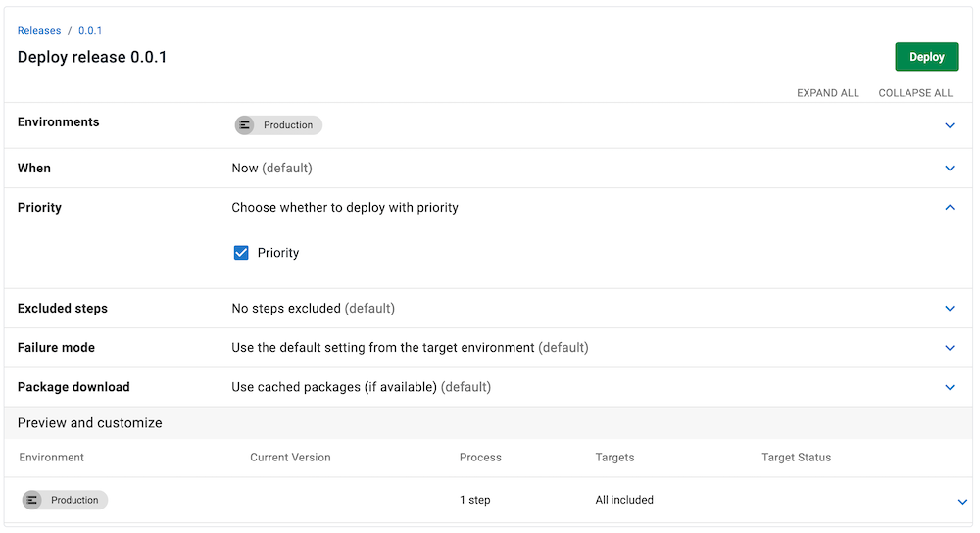The height and width of the screenshot is (533, 980).
Task: Click the Excluded steps heading
Action: (x=63, y=308)
